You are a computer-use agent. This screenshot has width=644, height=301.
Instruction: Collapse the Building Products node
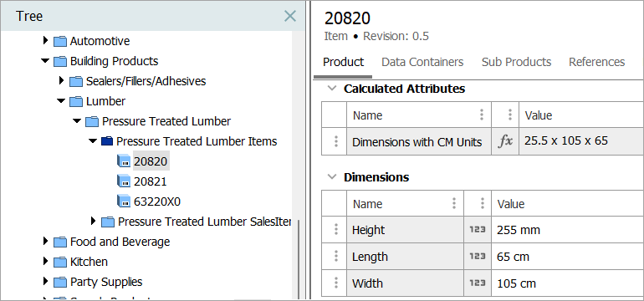point(45,61)
